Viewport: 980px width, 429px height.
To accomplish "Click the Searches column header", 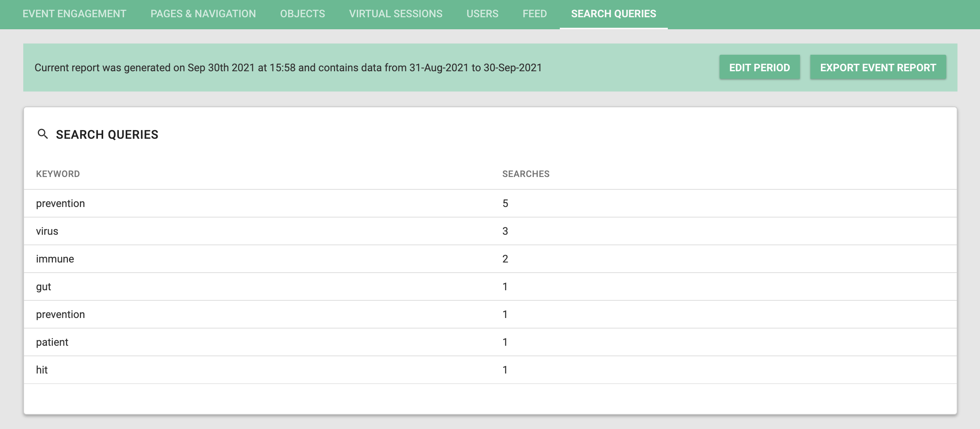I will [x=526, y=174].
